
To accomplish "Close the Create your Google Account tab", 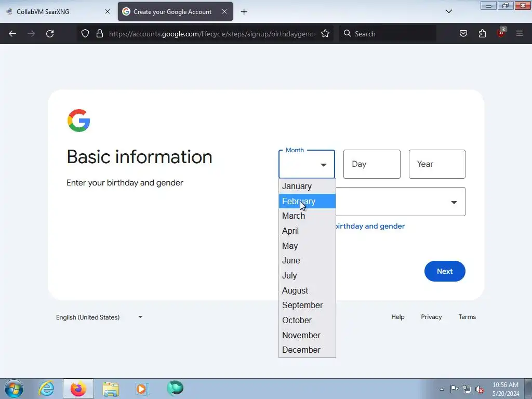I will pyautogui.click(x=224, y=11).
